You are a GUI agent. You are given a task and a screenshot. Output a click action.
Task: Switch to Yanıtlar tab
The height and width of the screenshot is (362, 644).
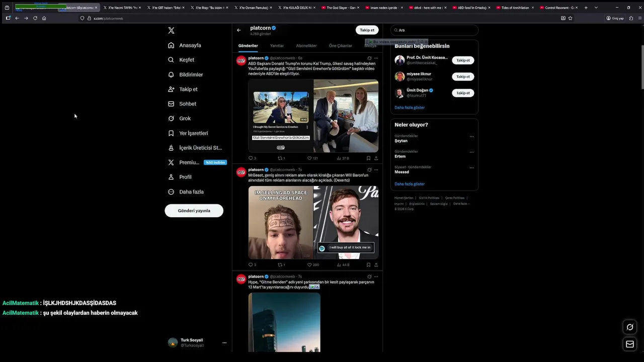click(x=277, y=46)
